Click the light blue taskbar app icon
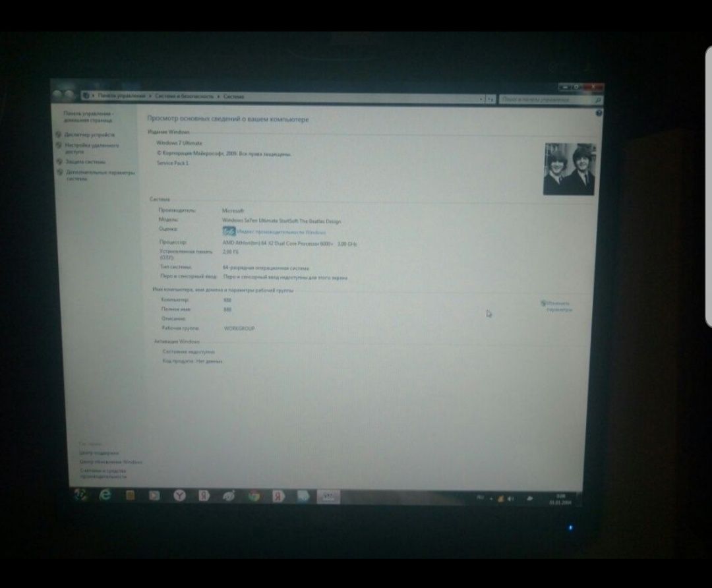Viewport: 712px width, 588px height. pos(303,496)
